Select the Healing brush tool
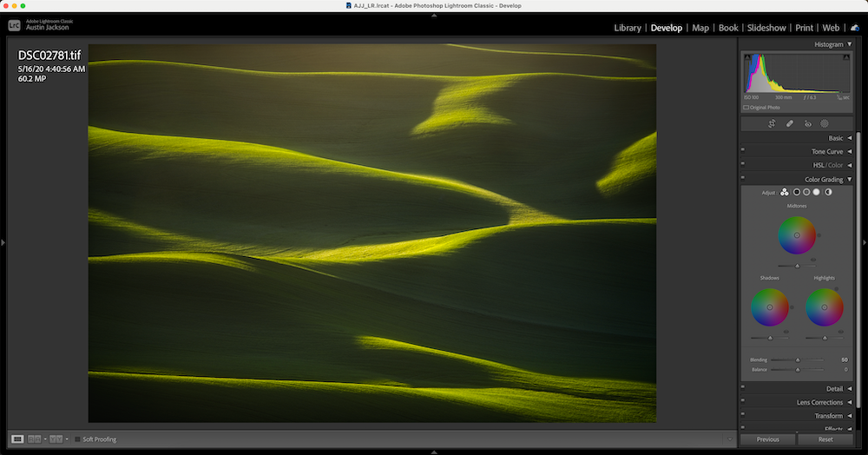Image resolution: width=868 pixels, height=455 pixels. click(790, 124)
